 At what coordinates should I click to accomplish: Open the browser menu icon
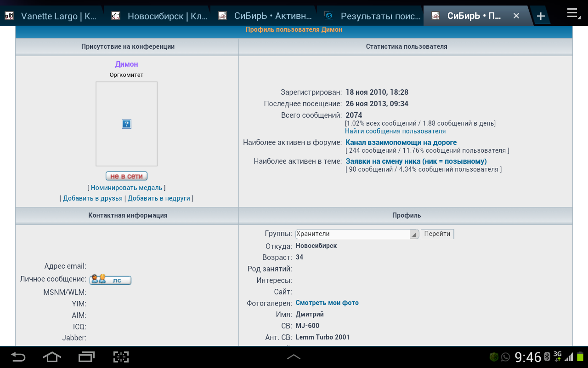(x=573, y=14)
